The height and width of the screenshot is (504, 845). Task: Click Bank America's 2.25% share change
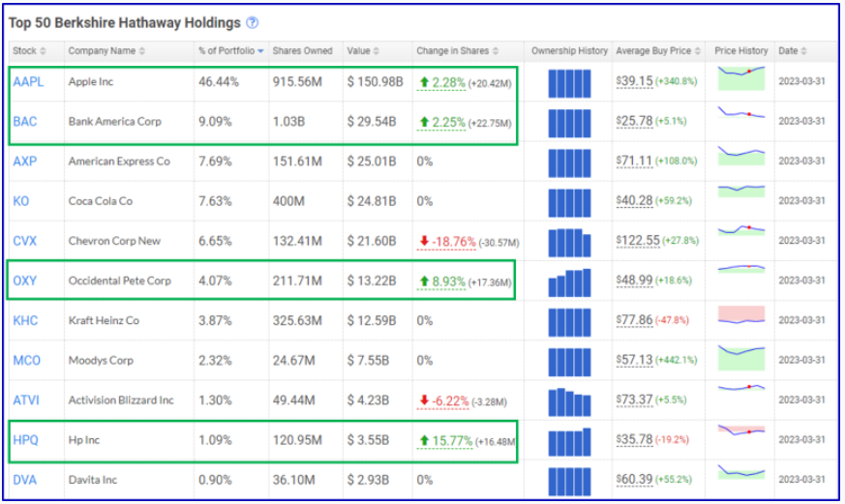pos(441,122)
